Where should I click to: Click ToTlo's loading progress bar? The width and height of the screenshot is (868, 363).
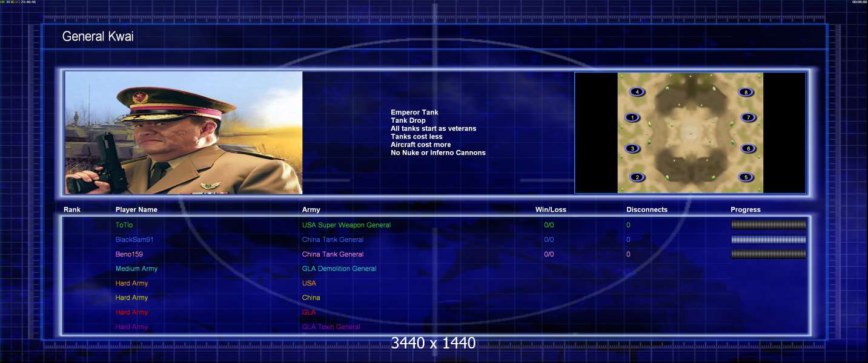pos(769,225)
